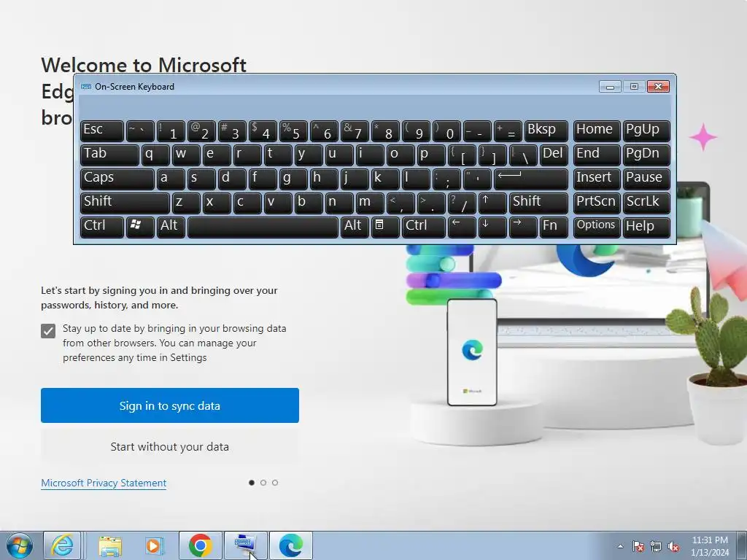Minimize the On-Screen Keyboard window
This screenshot has width=747, height=560.
[x=611, y=87]
